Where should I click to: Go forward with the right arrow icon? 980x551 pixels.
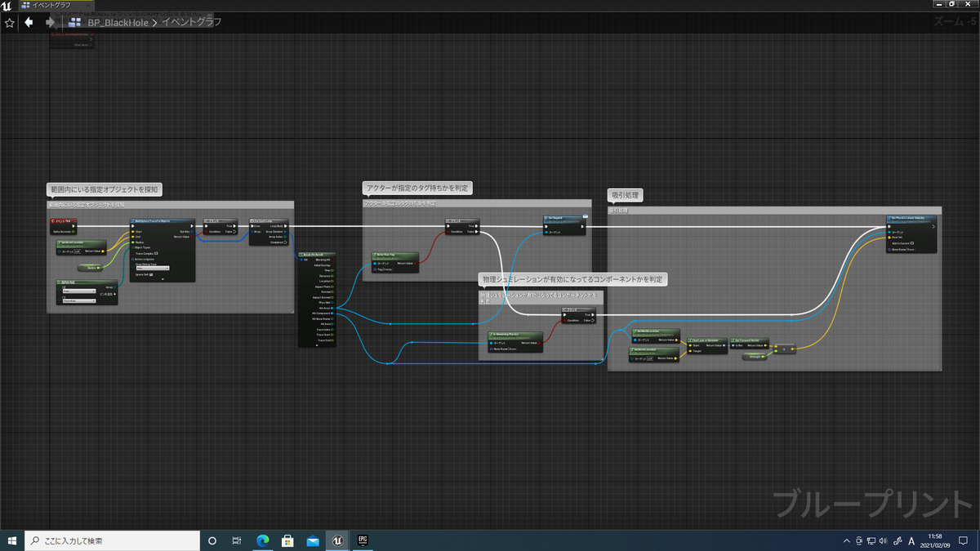click(50, 22)
